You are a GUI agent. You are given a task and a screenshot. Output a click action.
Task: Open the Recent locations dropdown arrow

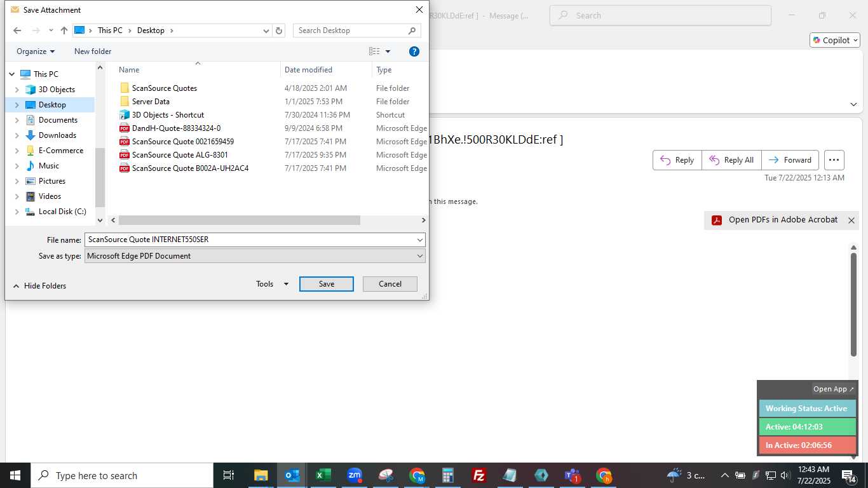point(51,30)
